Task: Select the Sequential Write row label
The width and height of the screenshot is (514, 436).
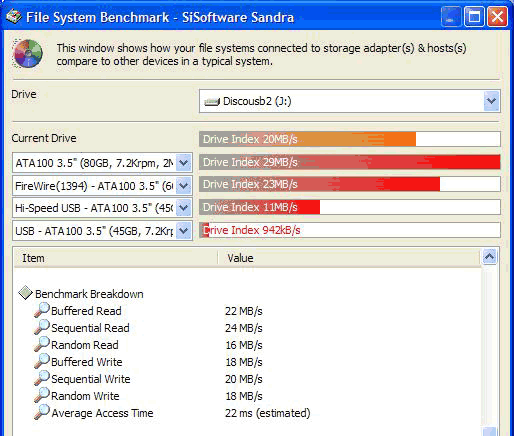Action: click(x=91, y=379)
